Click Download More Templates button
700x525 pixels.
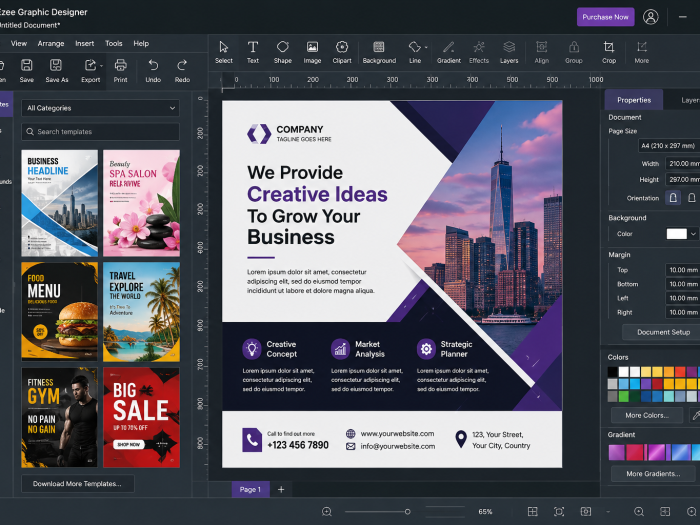coord(77,483)
